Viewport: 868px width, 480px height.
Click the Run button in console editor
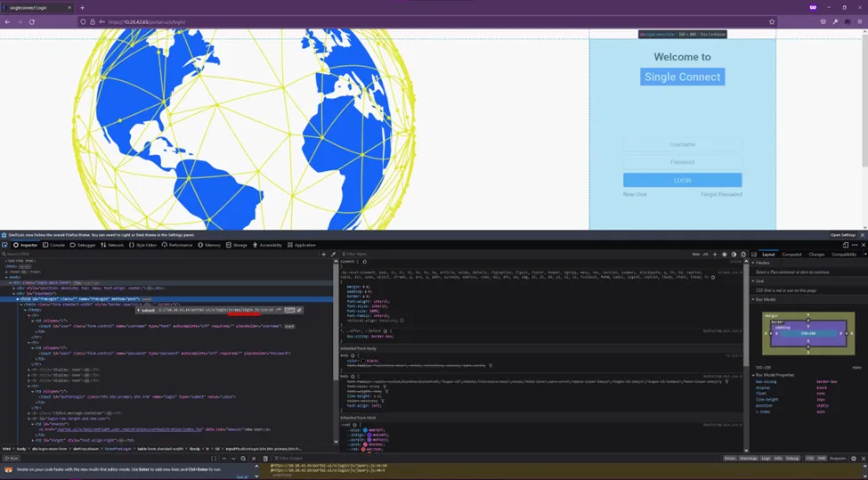click(12, 459)
